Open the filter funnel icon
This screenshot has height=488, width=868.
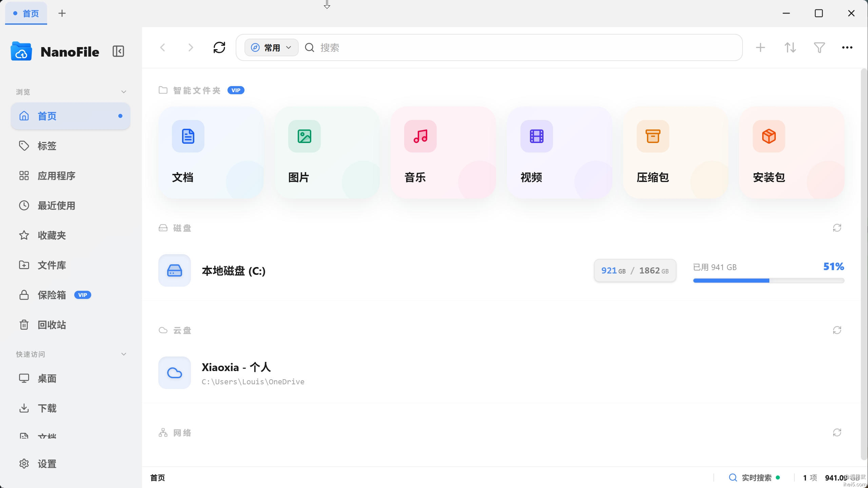[x=820, y=47]
